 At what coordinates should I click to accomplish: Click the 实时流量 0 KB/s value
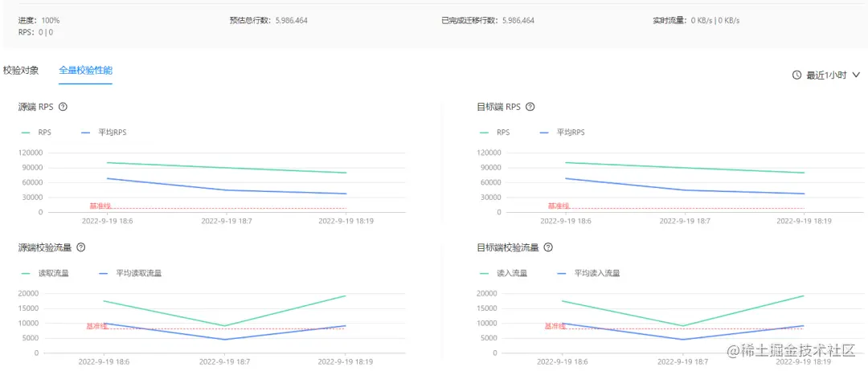(x=716, y=20)
